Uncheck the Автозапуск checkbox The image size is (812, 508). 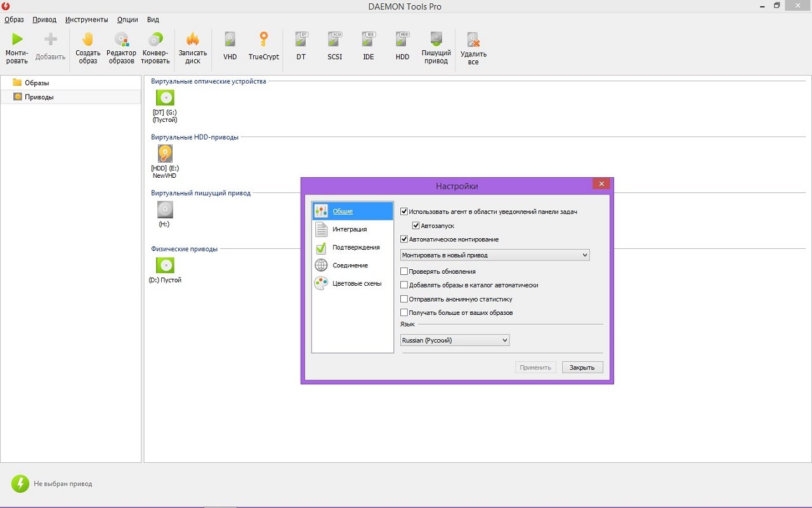coord(416,225)
